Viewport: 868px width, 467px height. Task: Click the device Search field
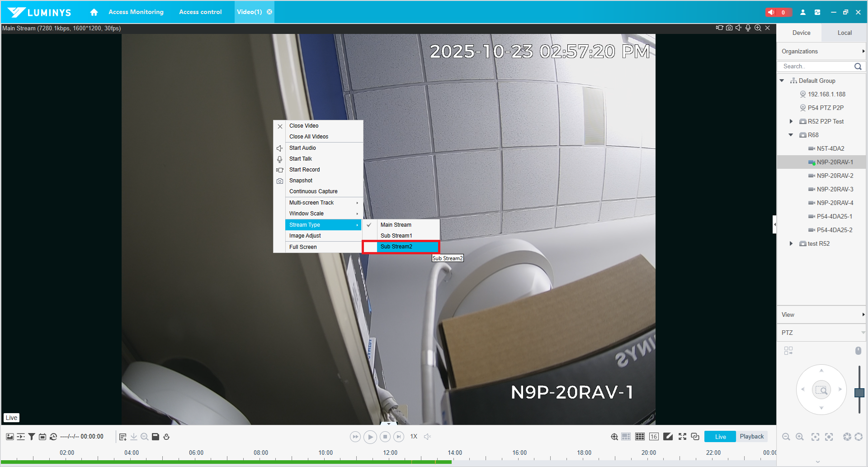(816, 67)
